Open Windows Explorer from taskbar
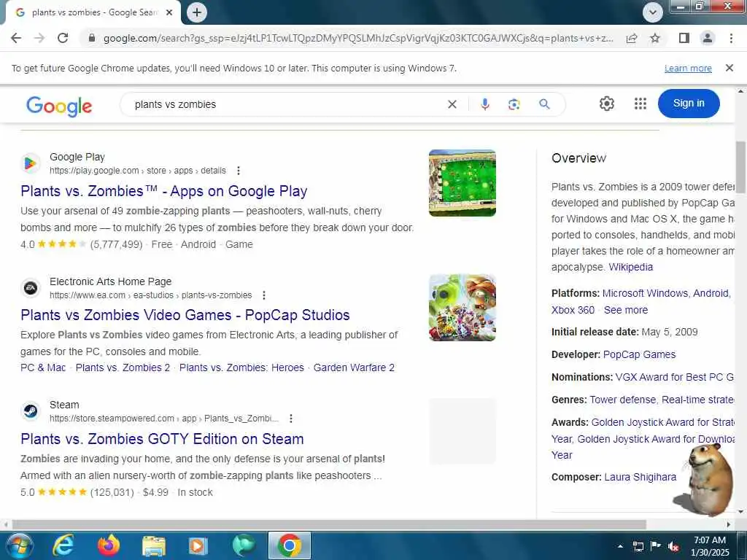747x560 pixels. click(153, 545)
